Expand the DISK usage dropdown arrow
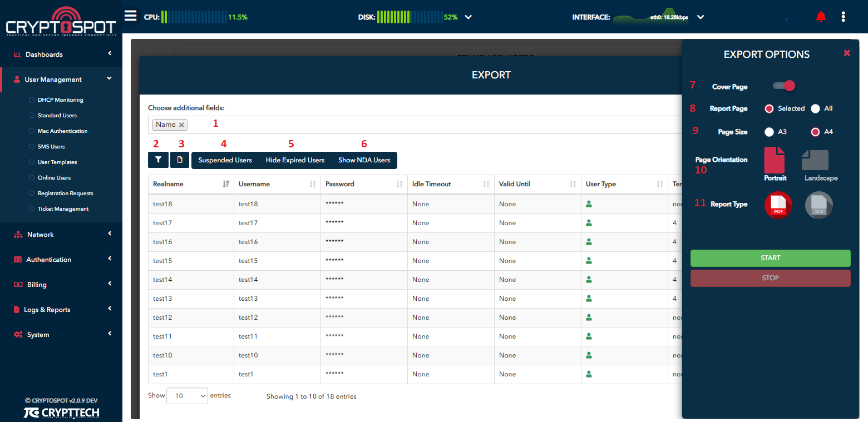 (x=468, y=17)
